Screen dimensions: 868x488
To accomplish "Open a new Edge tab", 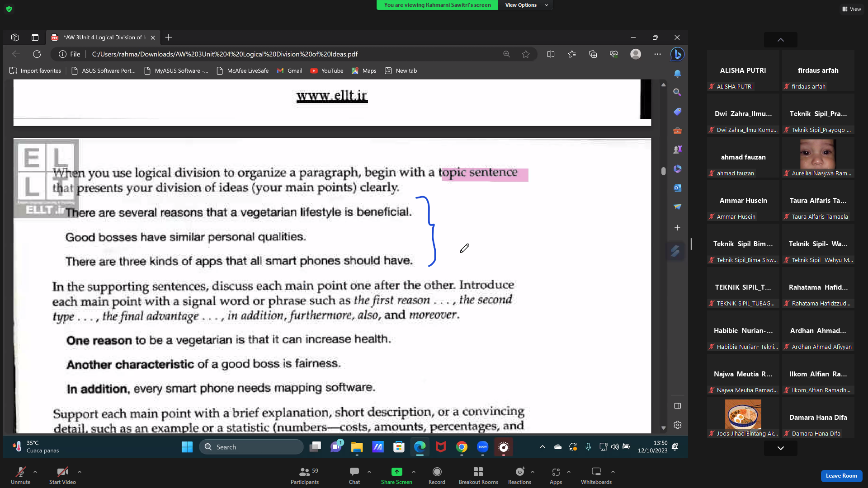I will [169, 38].
